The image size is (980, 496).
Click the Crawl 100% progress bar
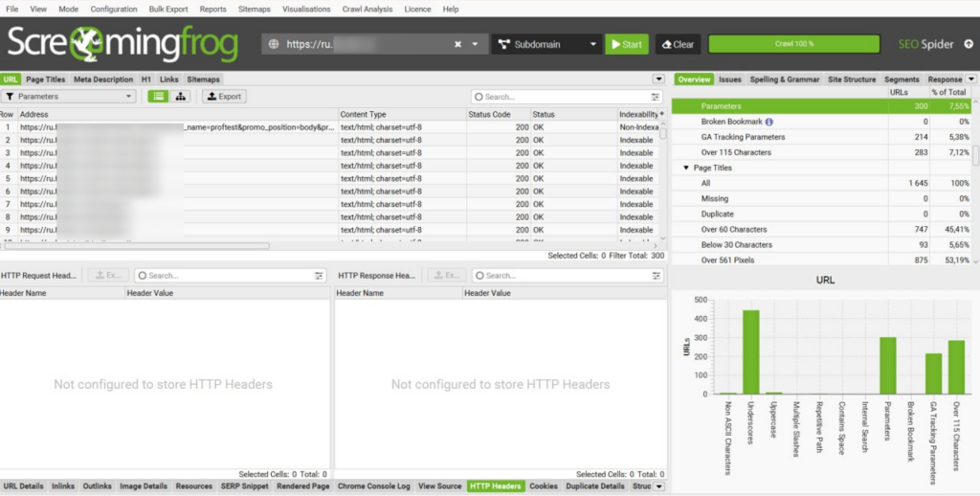tap(793, 44)
